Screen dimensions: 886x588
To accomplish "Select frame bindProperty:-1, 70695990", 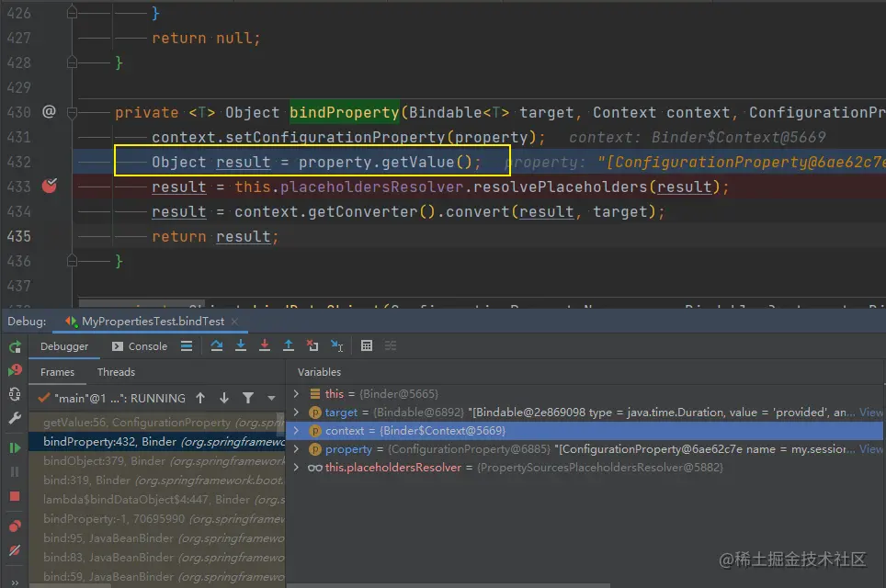I will pyautogui.click(x=157, y=518).
